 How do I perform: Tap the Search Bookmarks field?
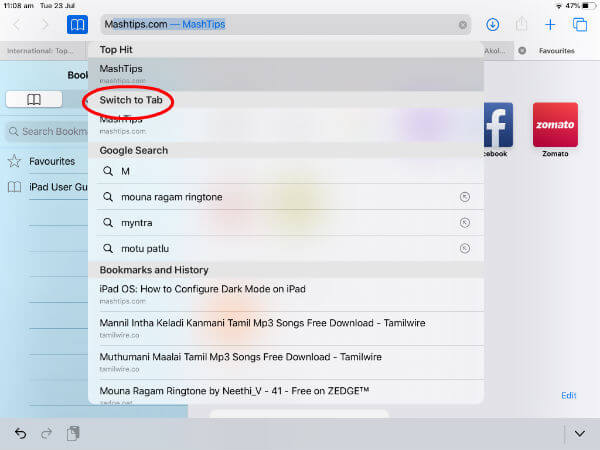click(x=47, y=132)
